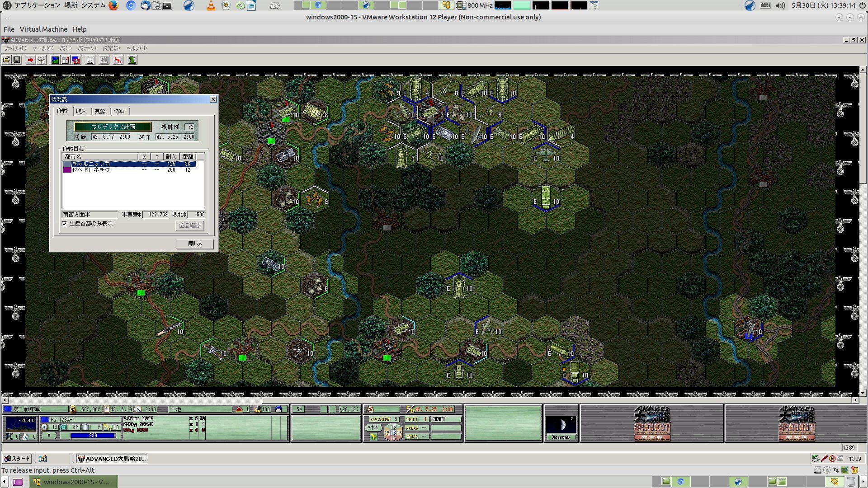868x488 pixels.
Task: Switch to the 収入 tab
Action: (81, 111)
